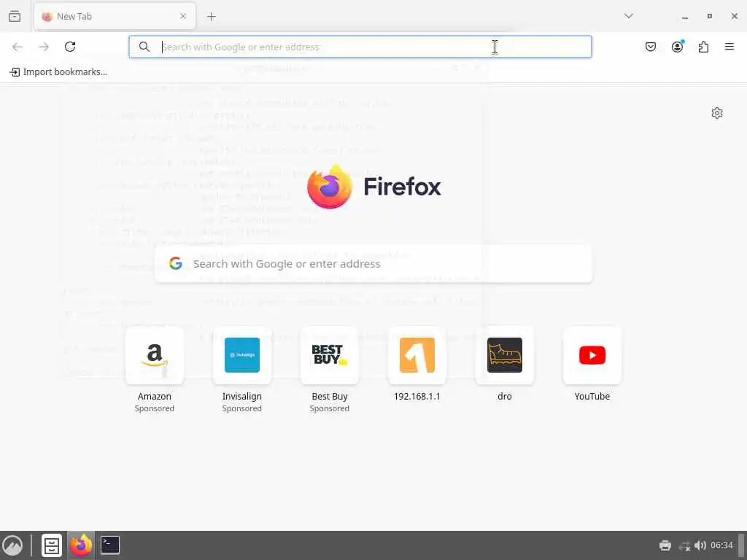Open the YouTube shortcut tile

pyautogui.click(x=592, y=355)
